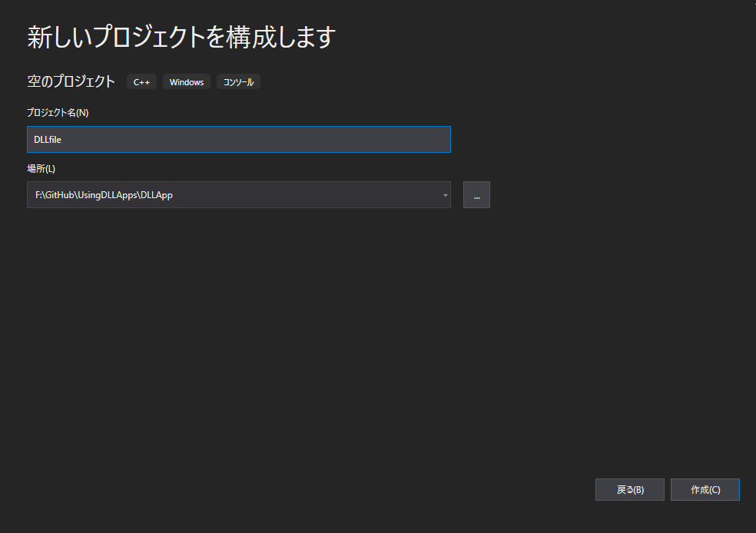756x533 pixels.
Task: Activate the 作成(C) button to finish setup
Action: 705,489
